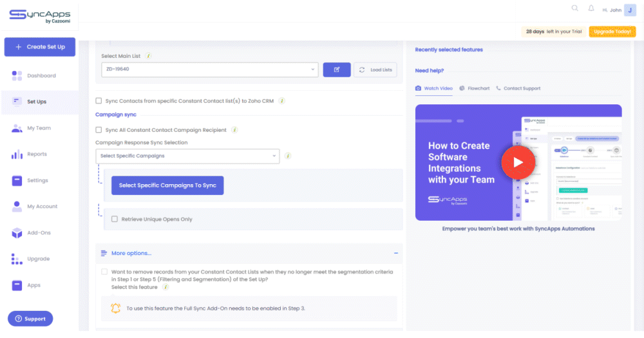The height and width of the screenshot is (338, 644).
Task: Open the Select Main List ZD-19640 dropdown
Action: (x=209, y=70)
